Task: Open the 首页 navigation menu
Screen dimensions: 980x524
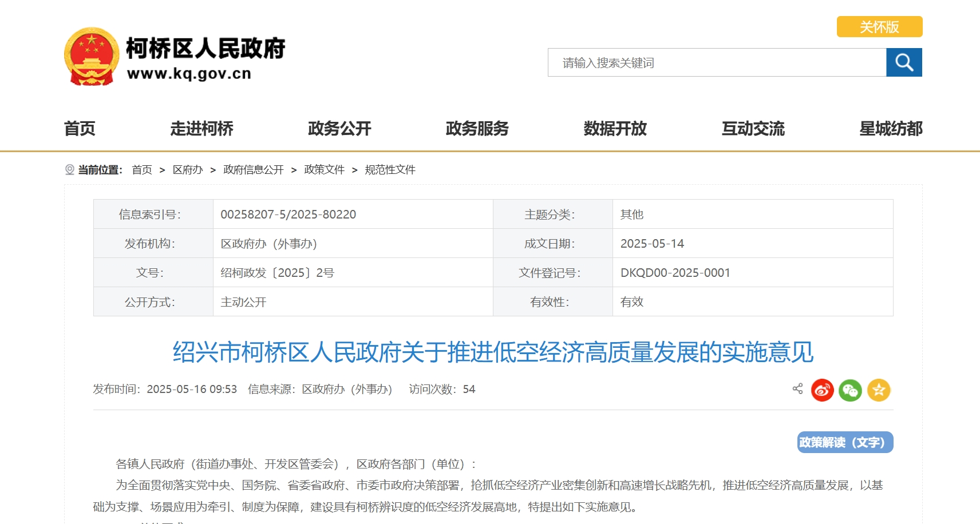Action: click(80, 129)
